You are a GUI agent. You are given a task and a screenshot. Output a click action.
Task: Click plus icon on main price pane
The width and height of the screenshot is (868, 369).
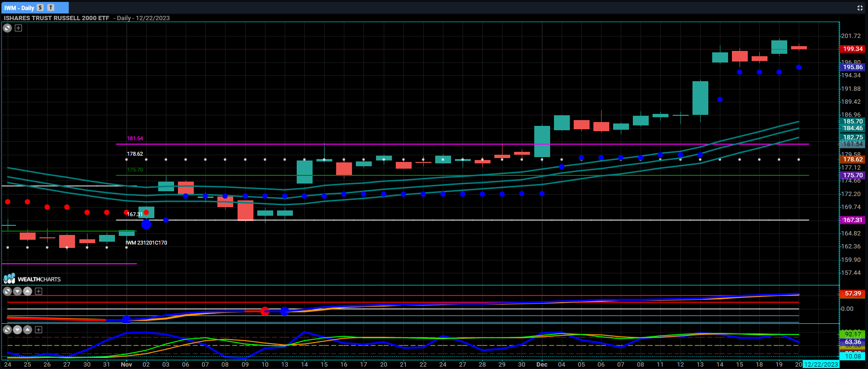(x=18, y=28)
